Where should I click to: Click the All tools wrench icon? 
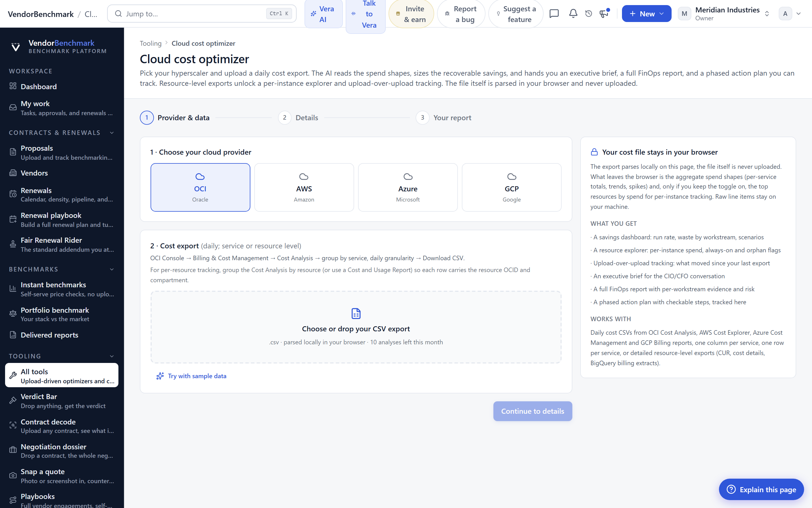13,376
